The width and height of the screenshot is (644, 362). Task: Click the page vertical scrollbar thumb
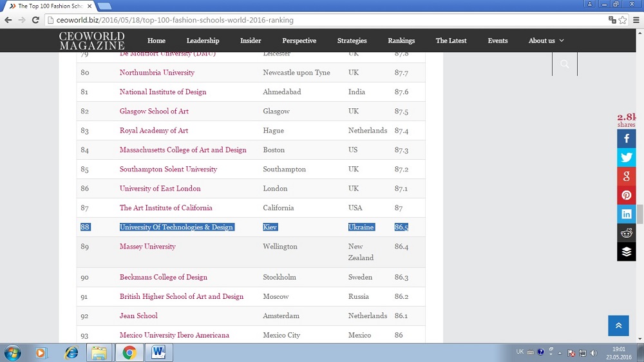[640, 214]
